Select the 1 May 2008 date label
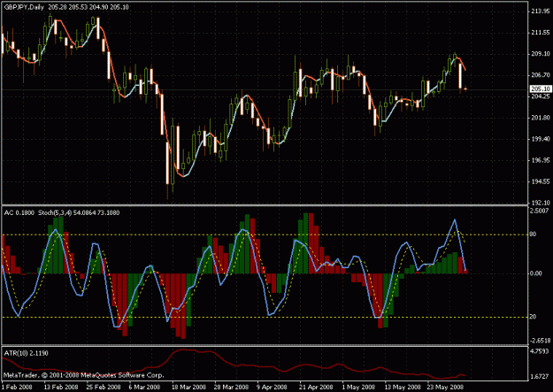The image size is (553, 392). pyautogui.click(x=357, y=388)
